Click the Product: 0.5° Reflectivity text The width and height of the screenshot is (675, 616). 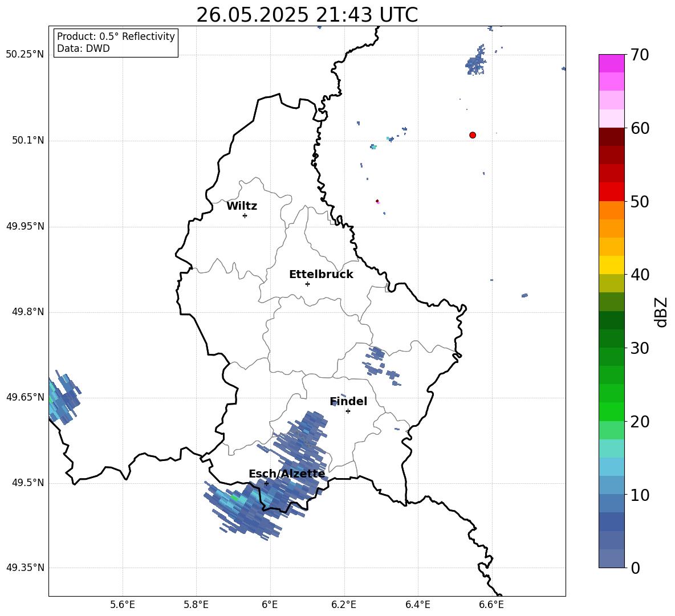(116, 36)
